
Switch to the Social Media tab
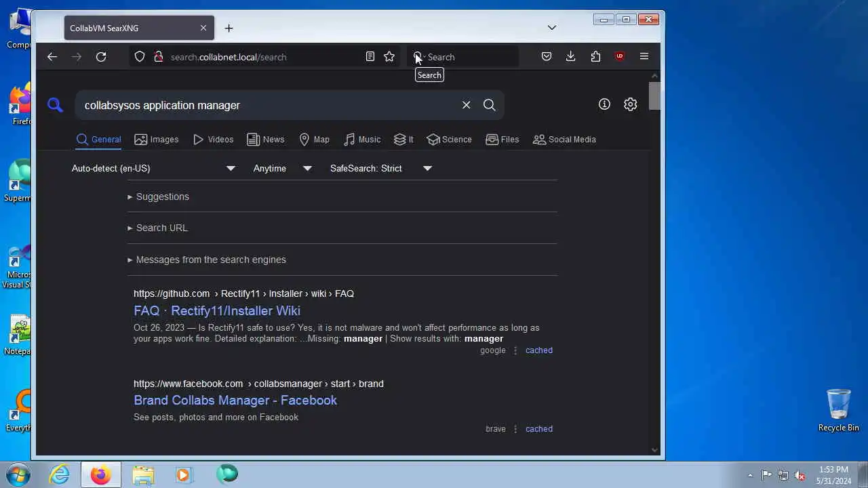tap(564, 140)
